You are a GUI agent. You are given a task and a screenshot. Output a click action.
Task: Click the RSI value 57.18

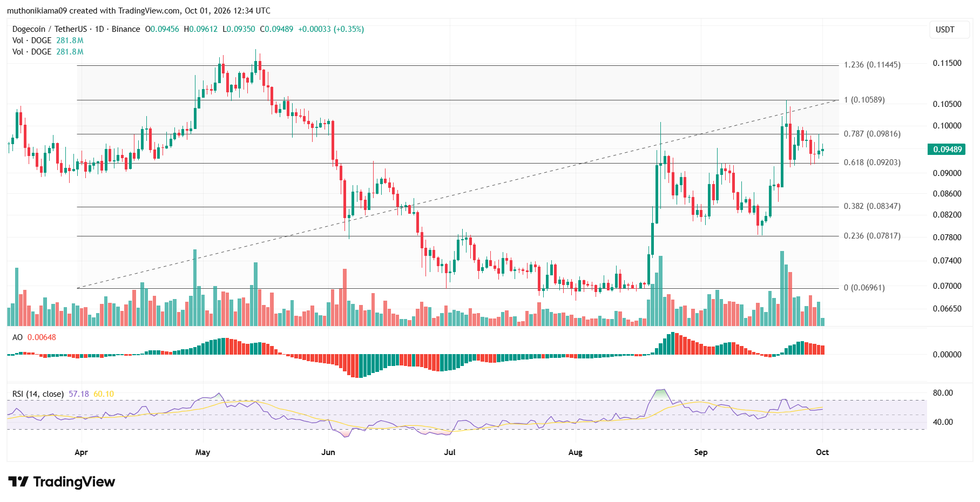(x=79, y=394)
